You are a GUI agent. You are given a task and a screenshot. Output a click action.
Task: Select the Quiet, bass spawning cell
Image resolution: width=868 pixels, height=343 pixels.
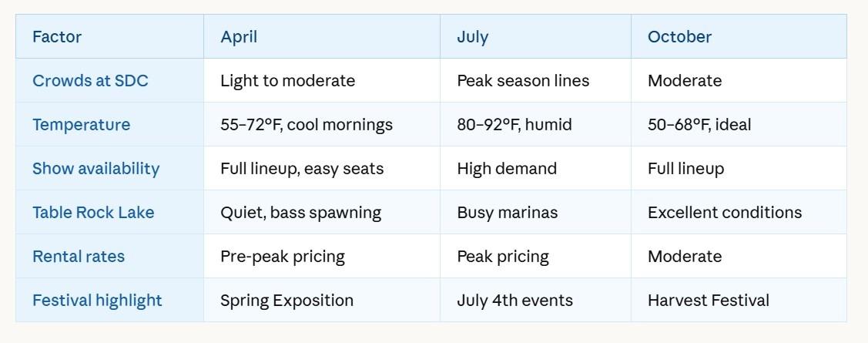pyautogui.click(x=300, y=213)
